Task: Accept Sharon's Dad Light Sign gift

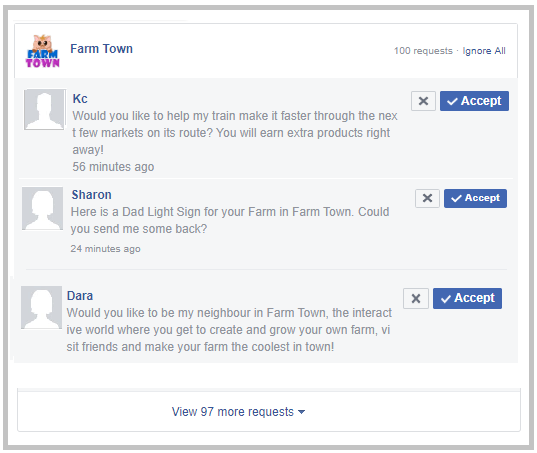Action: pyautogui.click(x=475, y=198)
